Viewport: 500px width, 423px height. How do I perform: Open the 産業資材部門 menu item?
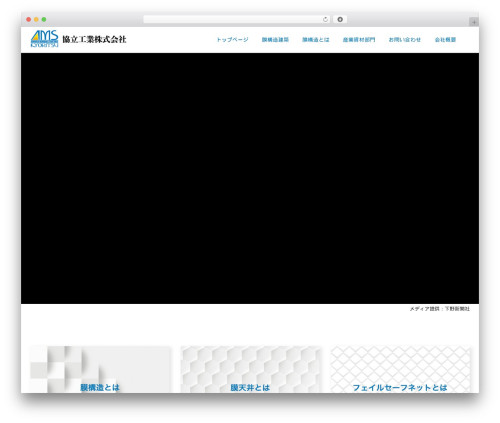click(359, 40)
